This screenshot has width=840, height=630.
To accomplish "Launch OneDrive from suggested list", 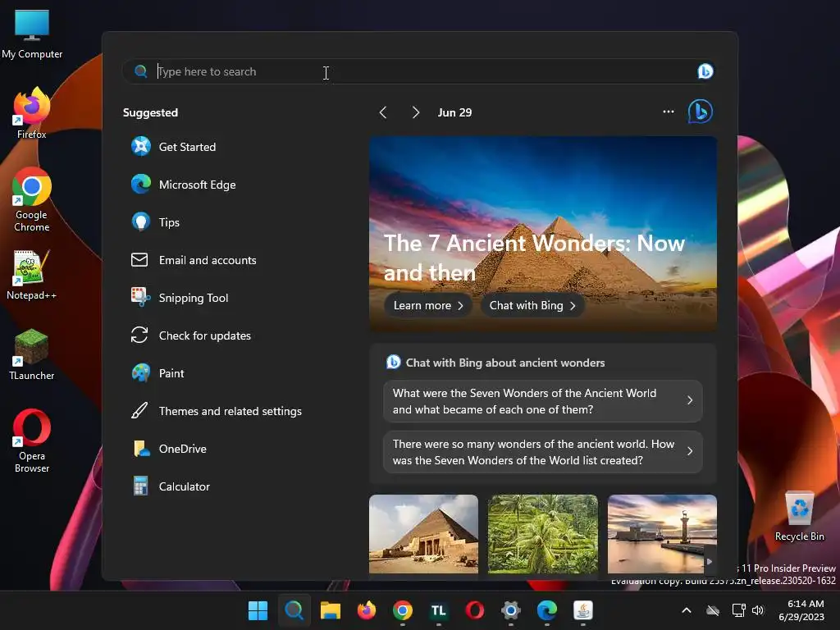I will point(169,449).
